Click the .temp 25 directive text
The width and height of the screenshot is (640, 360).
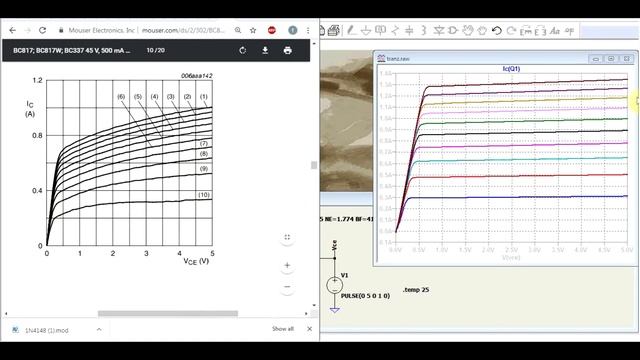tap(416, 290)
